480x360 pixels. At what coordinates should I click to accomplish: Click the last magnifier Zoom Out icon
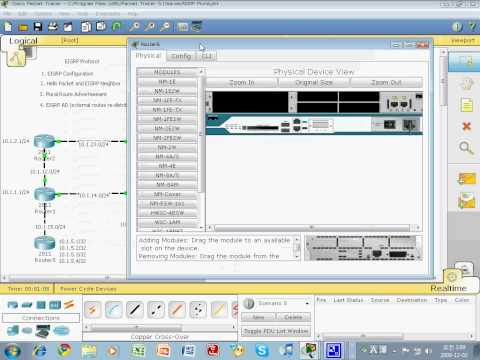point(165,27)
